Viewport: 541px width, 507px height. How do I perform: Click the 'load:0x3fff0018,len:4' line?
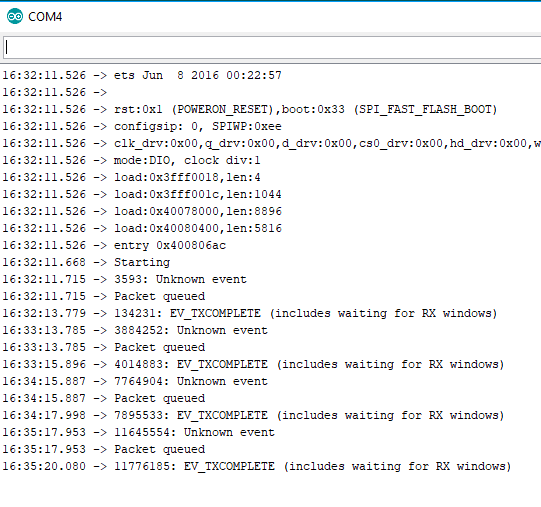(x=131, y=177)
